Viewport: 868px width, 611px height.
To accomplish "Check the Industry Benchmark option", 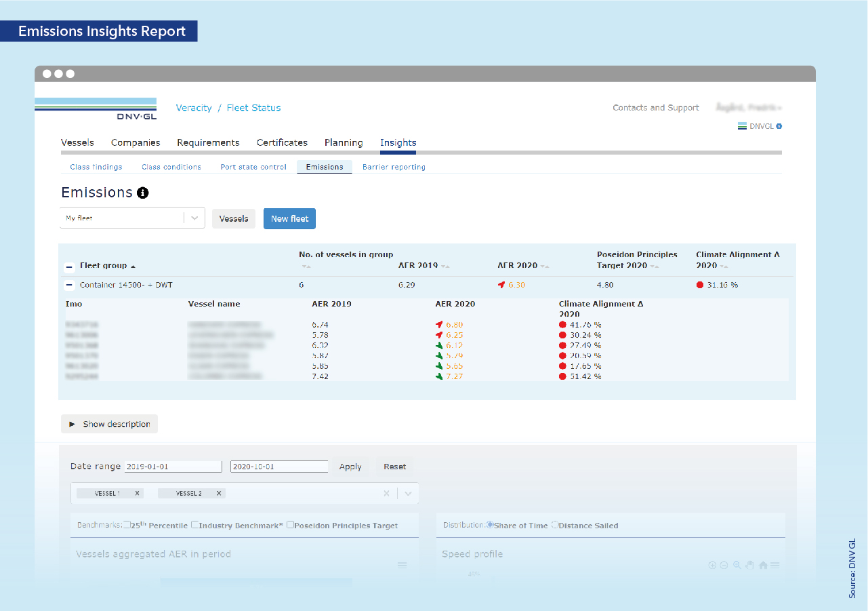I will click(x=195, y=525).
